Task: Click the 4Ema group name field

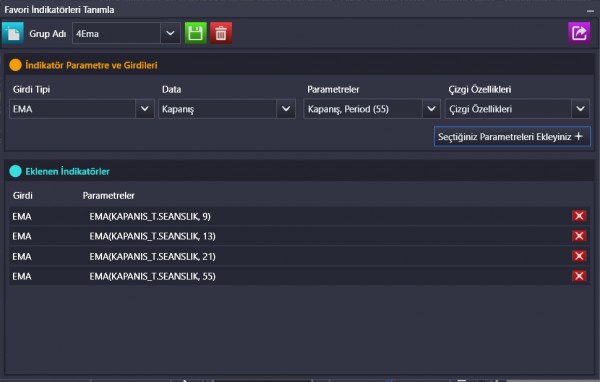Action: tap(116, 33)
